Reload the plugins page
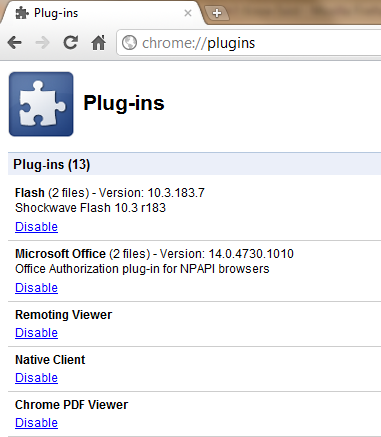 [x=71, y=42]
